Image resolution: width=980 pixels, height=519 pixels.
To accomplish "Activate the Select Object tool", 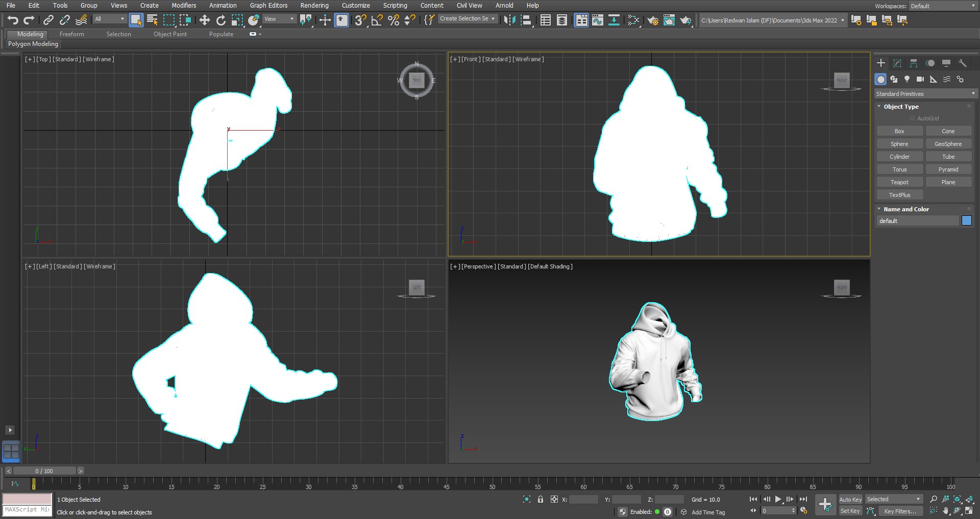I will (x=136, y=20).
